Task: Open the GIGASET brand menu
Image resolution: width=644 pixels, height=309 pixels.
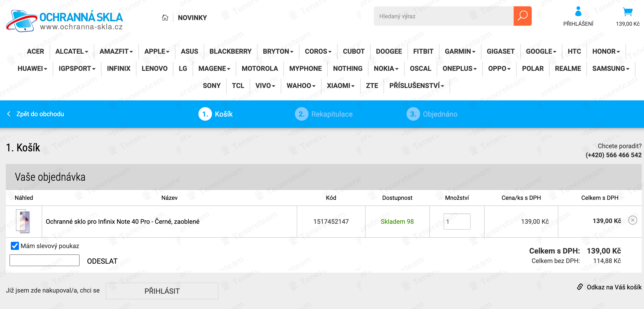Action: tap(501, 51)
